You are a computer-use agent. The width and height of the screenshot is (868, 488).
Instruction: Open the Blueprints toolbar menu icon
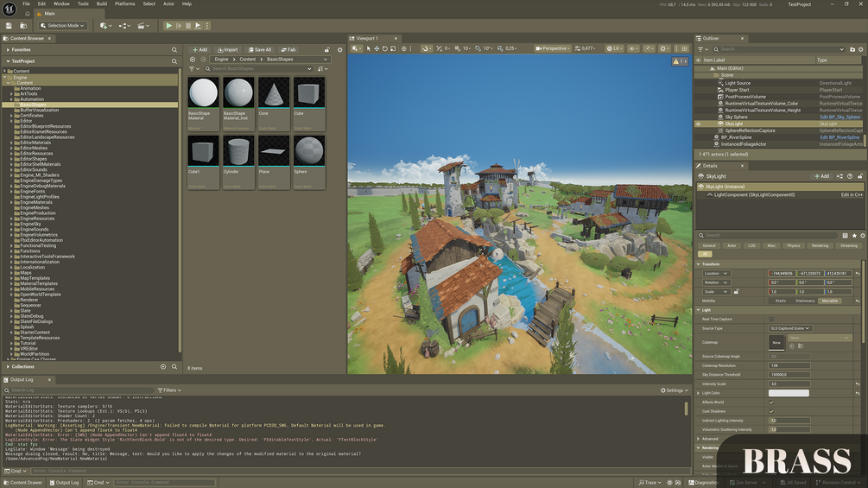[x=124, y=25]
